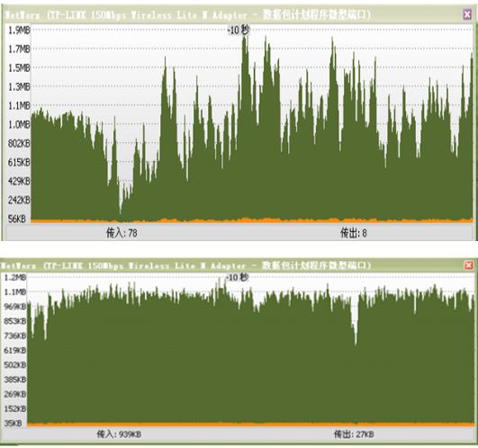This screenshot has height=448, width=478.
Task: Click the 802KB axis label in upper graph
Action: tap(19, 143)
